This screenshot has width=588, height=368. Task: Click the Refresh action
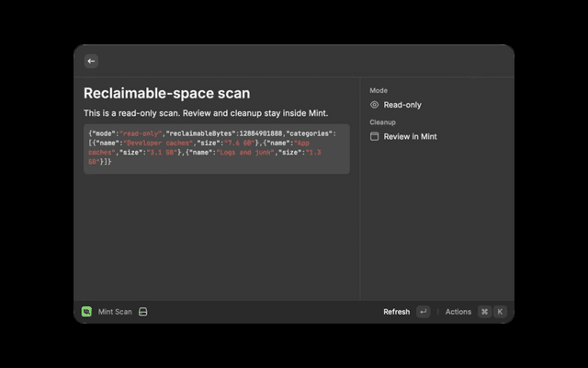[396, 312]
